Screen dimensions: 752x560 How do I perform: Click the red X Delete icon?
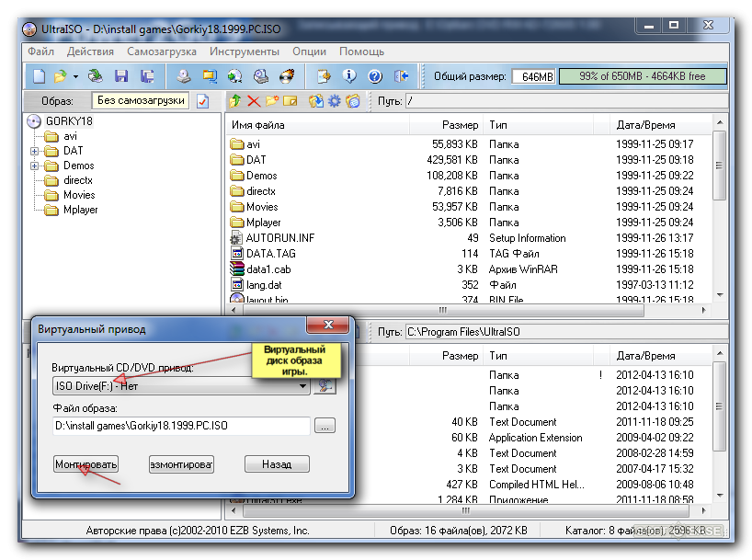pos(254,101)
